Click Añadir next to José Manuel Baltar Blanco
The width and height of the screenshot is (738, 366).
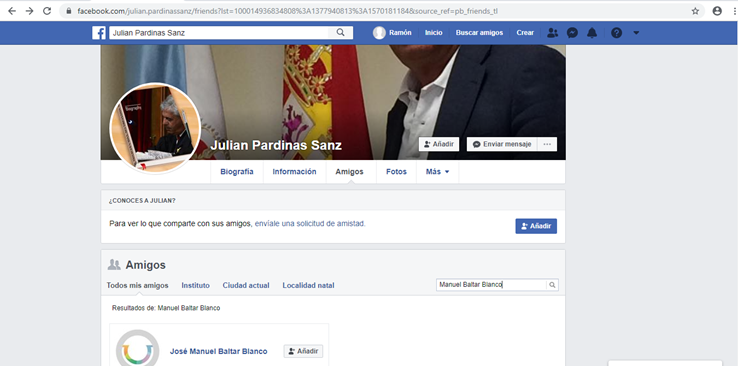[x=303, y=351]
